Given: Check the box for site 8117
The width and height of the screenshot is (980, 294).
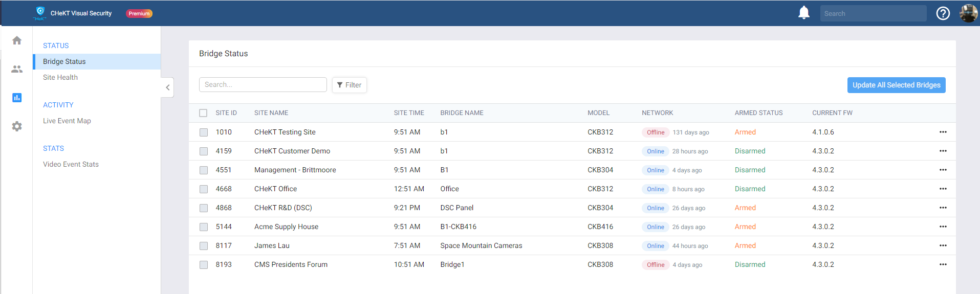Looking at the screenshot, I should click(x=204, y=246).
